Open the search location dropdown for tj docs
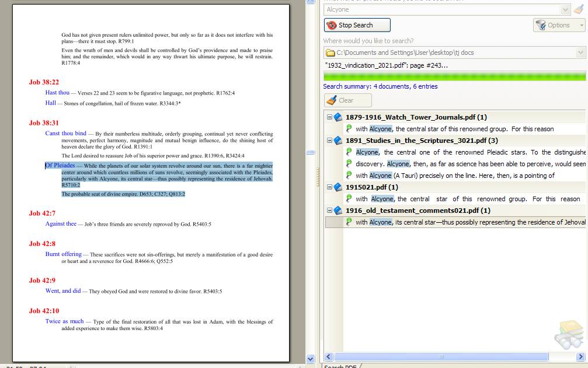 580,52
